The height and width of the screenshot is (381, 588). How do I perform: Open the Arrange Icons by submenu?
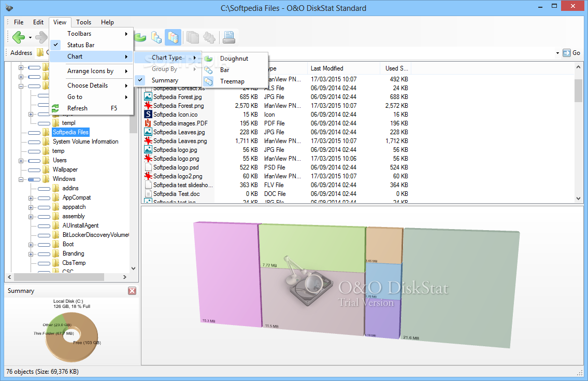click(x=92, y=71)
